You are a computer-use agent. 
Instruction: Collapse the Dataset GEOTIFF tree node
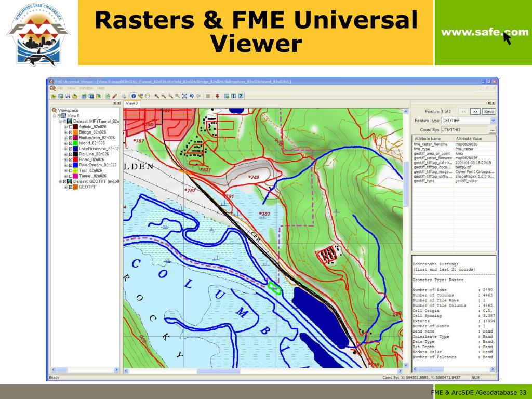tap(60, 181)
